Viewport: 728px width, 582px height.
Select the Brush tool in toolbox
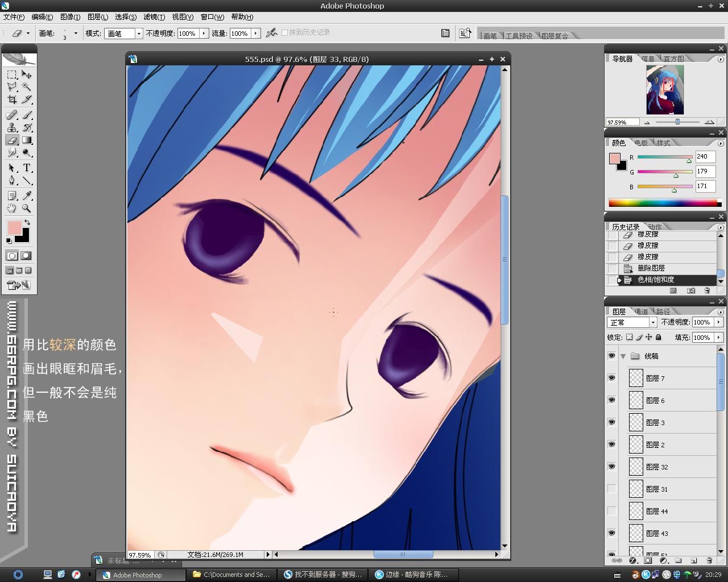(x=27, y=115)
